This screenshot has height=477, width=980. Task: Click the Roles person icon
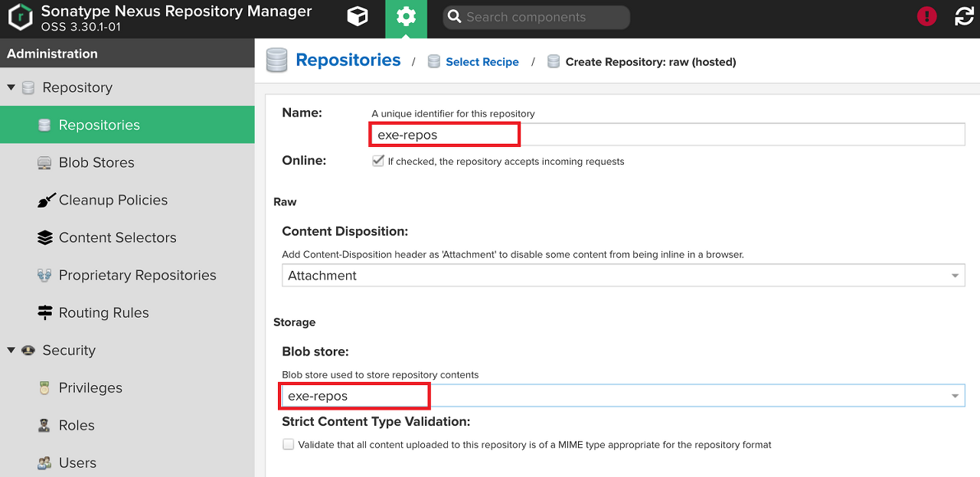(44, 426)
